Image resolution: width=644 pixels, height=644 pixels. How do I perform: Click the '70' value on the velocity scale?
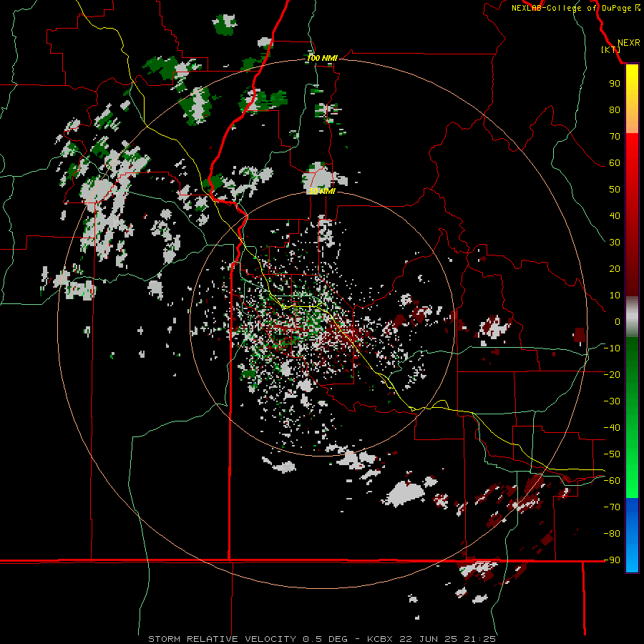pyautogui.click(x=615, y=137)
